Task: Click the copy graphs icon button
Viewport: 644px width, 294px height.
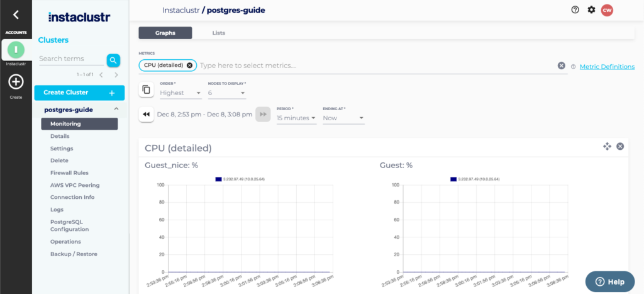Action: pyautogui.click(x=146, y=90)
